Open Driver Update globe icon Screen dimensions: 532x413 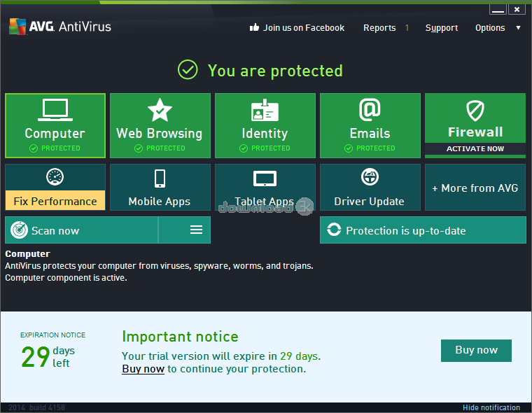coord(370,177)
